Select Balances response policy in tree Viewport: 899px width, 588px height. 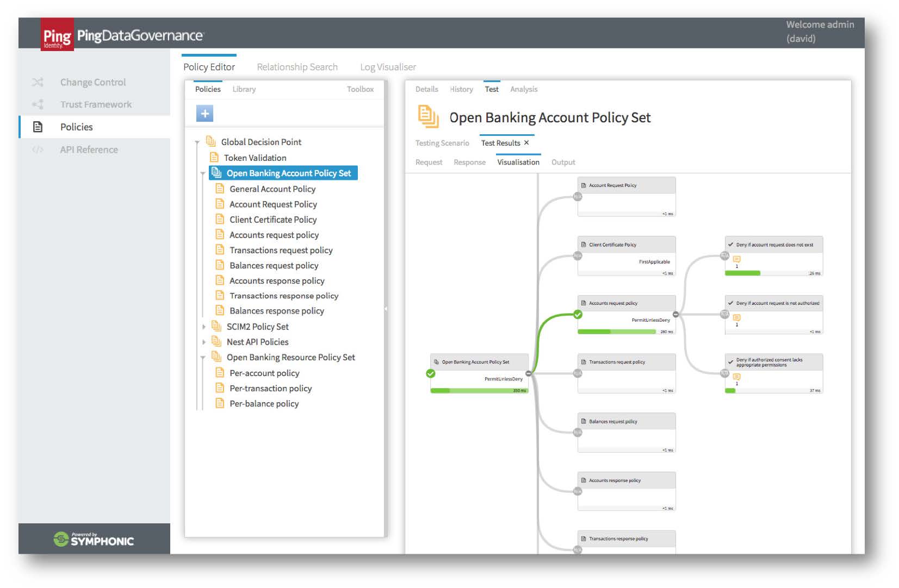pyautogui.click(x=276, y=311)
